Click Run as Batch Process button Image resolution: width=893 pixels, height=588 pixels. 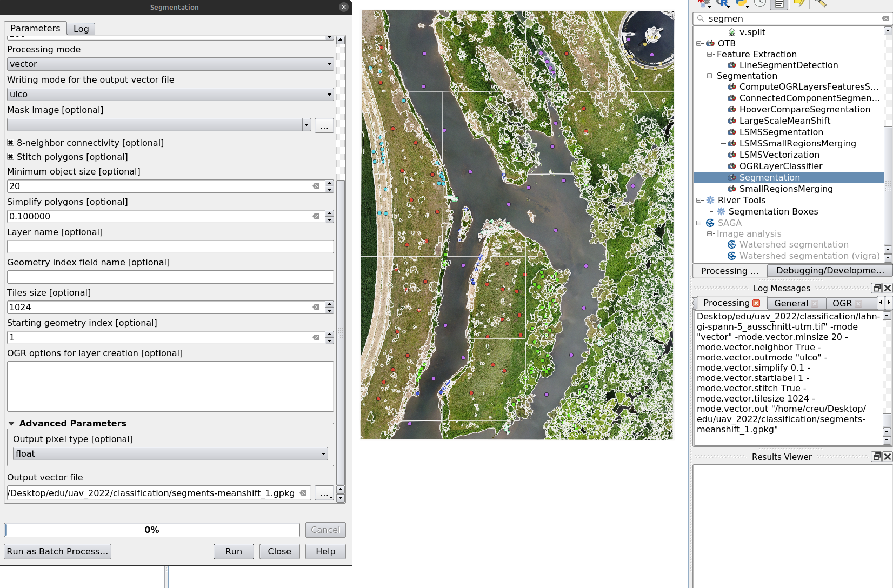coord(57,551)
